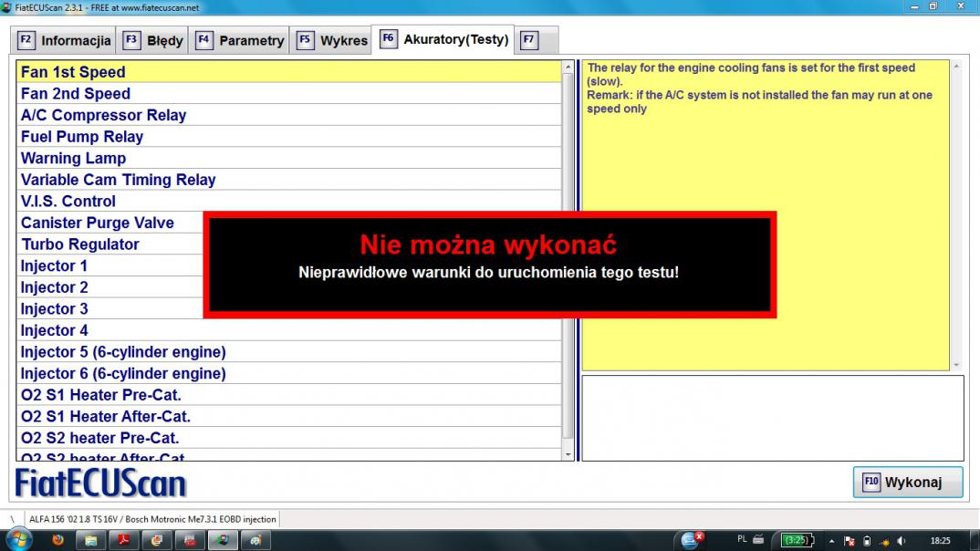980x551 pixels.
Task: Click the Nie można wykonać error message
Action: coord(489,265)
